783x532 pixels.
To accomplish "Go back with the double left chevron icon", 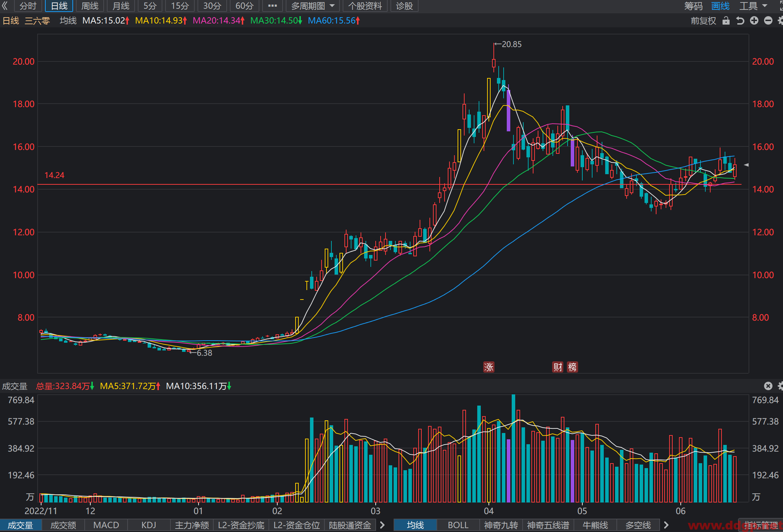I will coord(5,6).
